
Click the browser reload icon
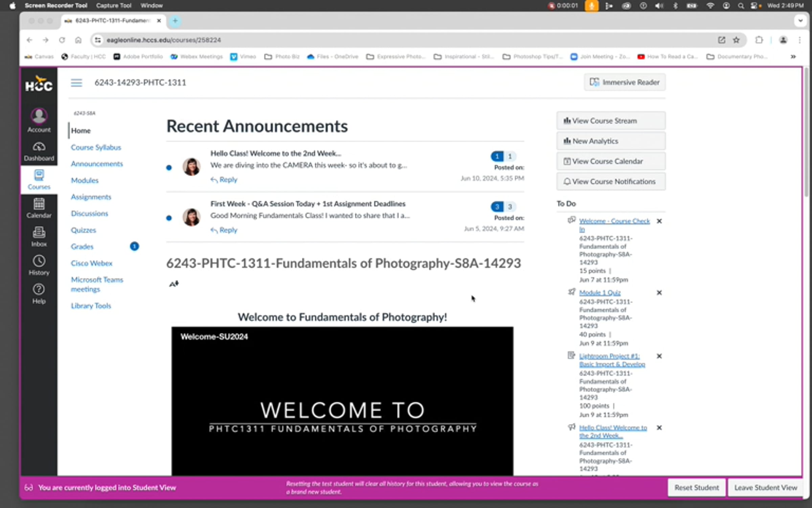[x=62, y=40]
